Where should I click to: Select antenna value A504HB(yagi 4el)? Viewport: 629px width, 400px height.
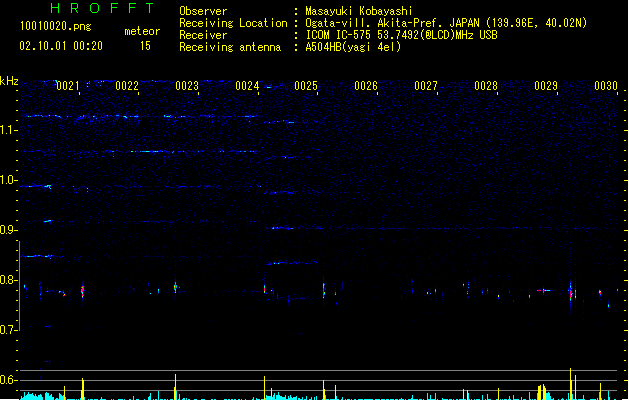[353, 47]
